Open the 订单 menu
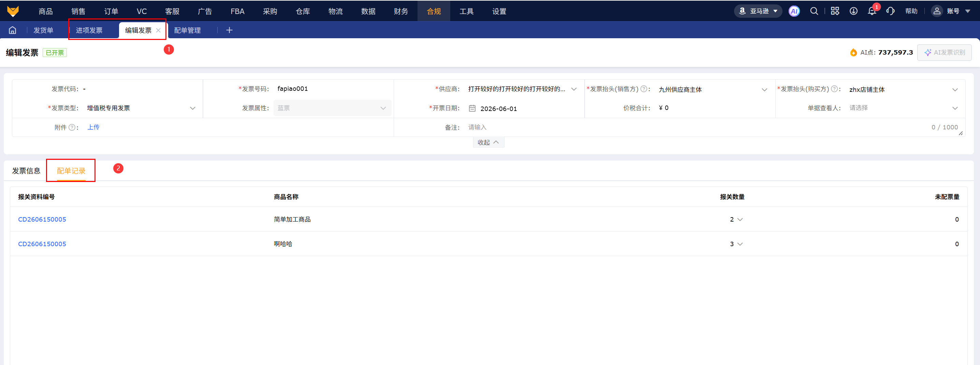Image resolution: width=980 pixels, height=365 pixels. [111, 11]
